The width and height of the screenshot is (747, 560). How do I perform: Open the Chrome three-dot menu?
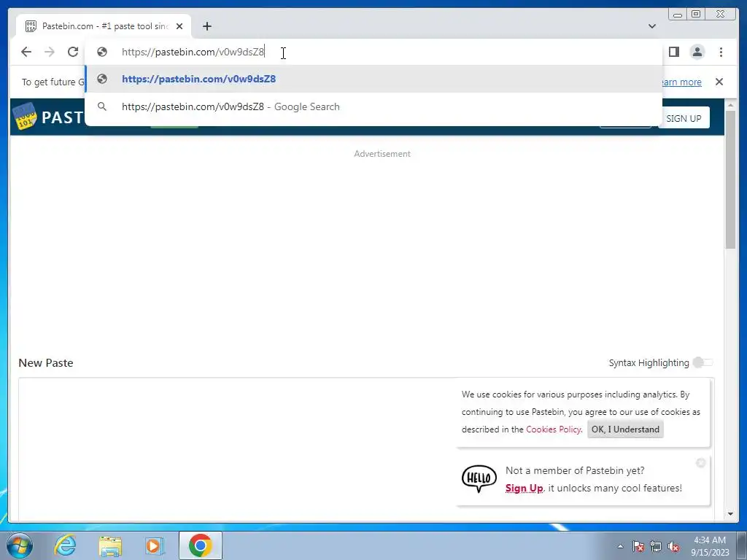click(x=721, y=52)
